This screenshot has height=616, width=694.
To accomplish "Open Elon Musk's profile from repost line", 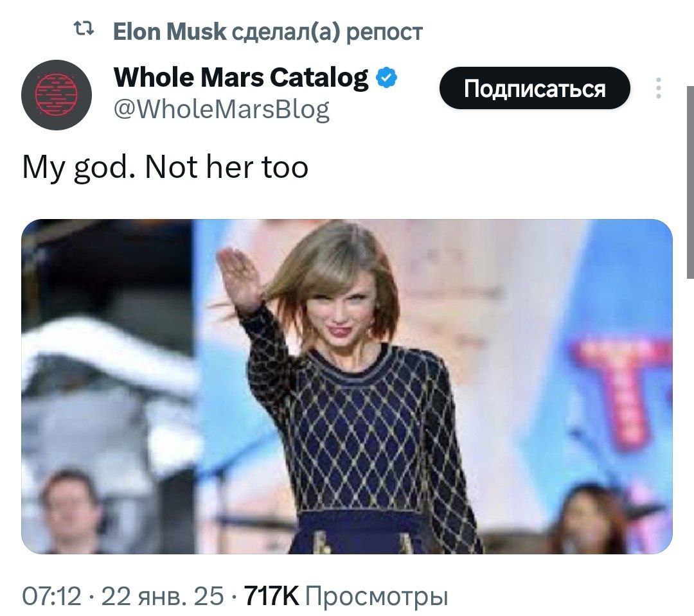I will click(170, 31).
